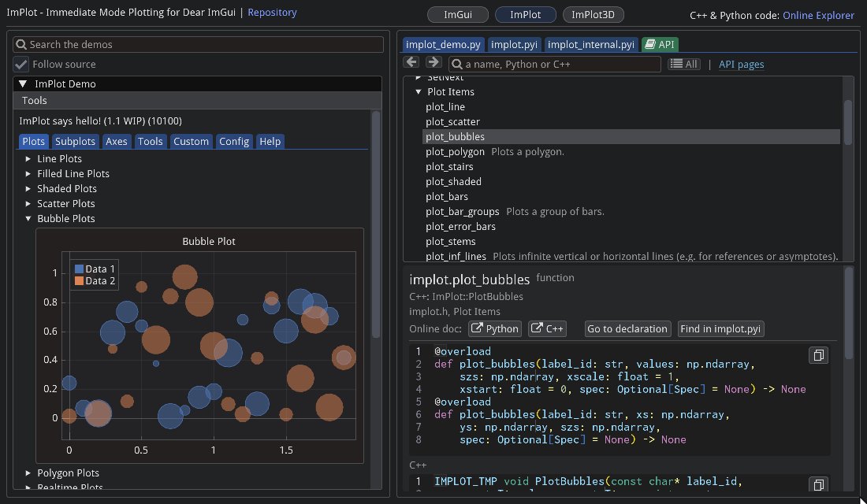Screen dimensions: 867x504
Task: Open the implot_demo.py file tab
Action: [444, 44]
